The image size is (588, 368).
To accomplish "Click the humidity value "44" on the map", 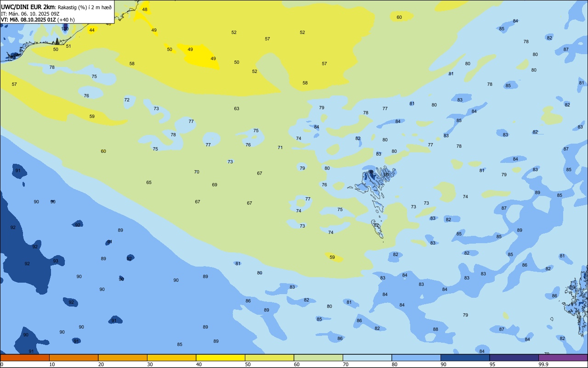I will pos(92,30).
